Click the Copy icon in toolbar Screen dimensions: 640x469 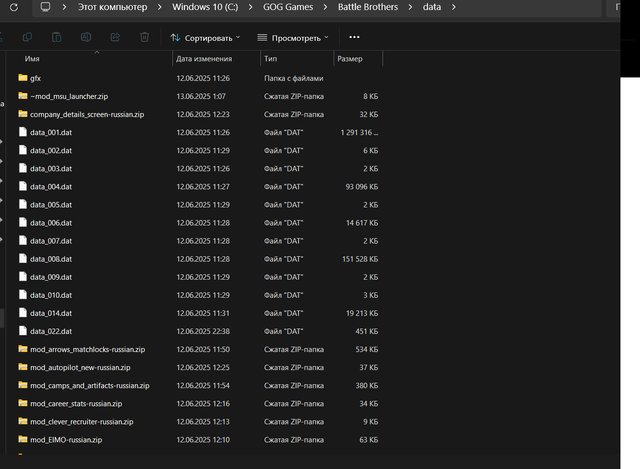tap(27, 37)
